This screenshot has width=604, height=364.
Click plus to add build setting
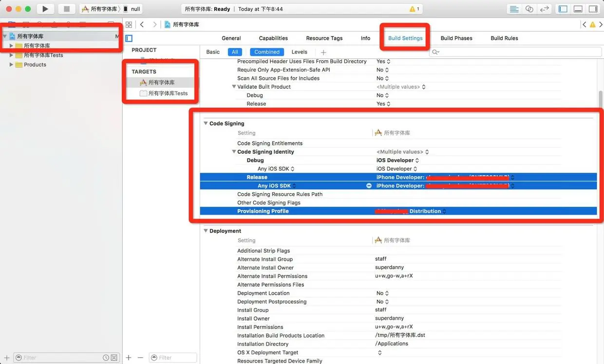(x=323, y=52)
